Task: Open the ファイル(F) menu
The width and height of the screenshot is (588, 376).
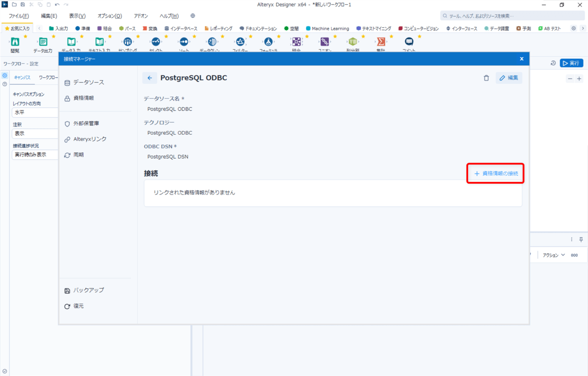Action: coord(19,16)
